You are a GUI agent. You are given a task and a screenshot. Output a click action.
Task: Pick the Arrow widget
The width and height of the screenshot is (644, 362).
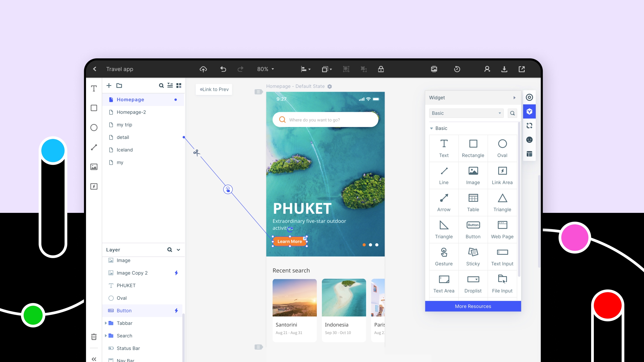[x=444, y=202]
